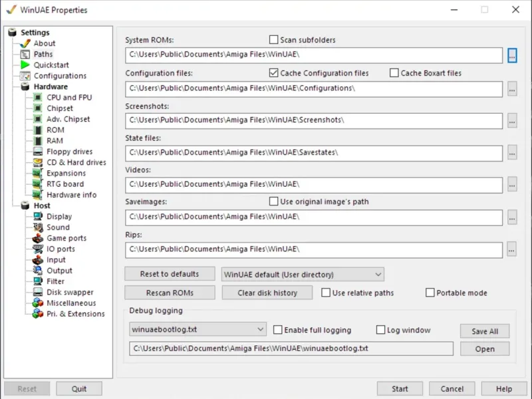This screenshot has height=399, width=532.
Task: Click into Saveimages path field
Action: tap(314, 217)
